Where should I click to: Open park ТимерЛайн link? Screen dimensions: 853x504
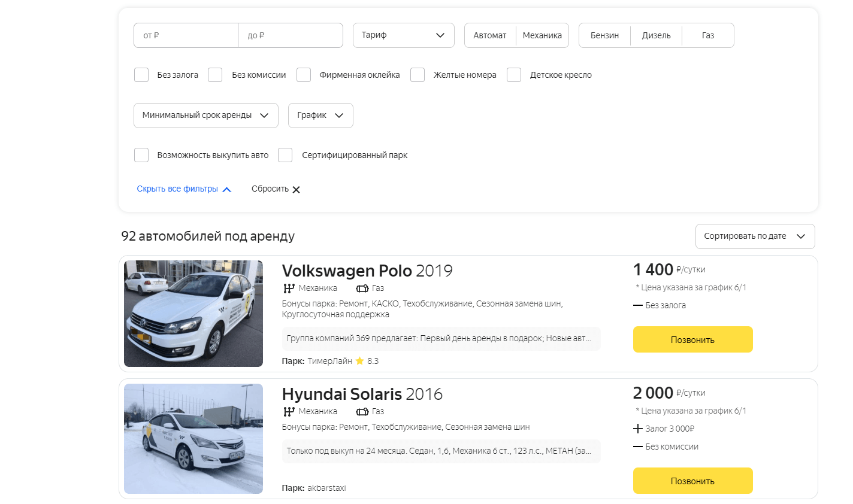[x=330, y=361]
